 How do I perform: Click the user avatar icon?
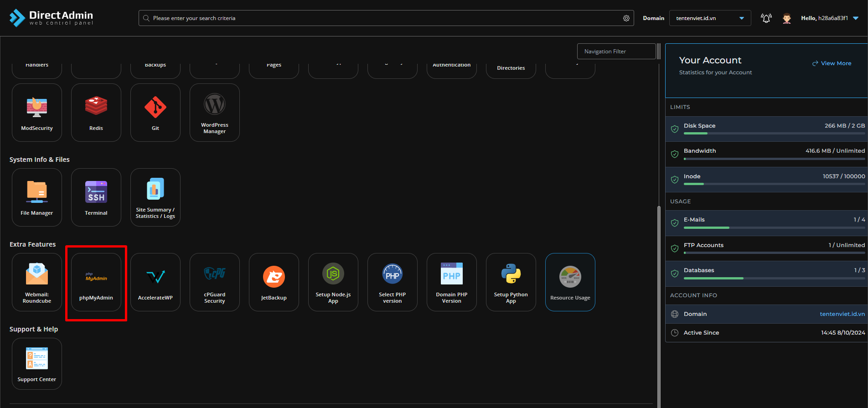787,18
